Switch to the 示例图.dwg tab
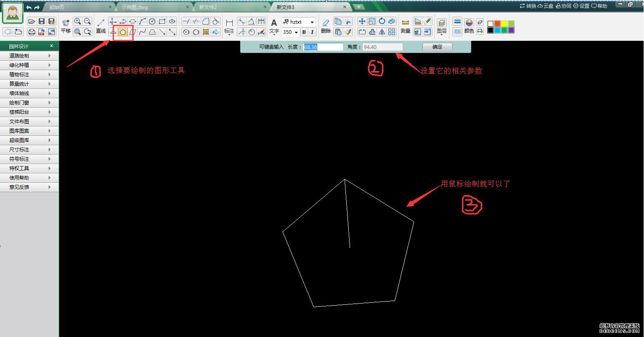 [154, 7]
